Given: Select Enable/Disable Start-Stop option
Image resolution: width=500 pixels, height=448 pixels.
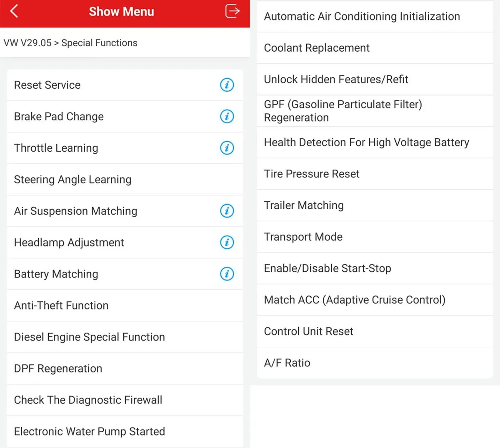Looking at the screenshot, I should 327,268.
